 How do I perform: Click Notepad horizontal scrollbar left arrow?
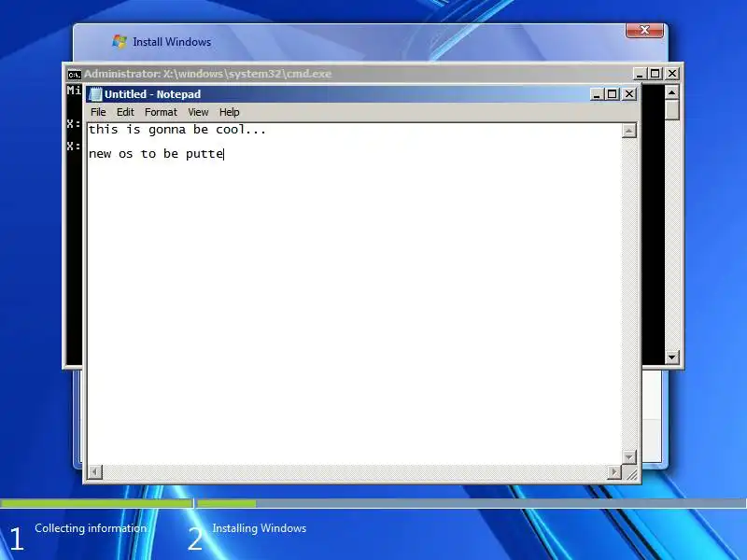click(x=95, y=472)
